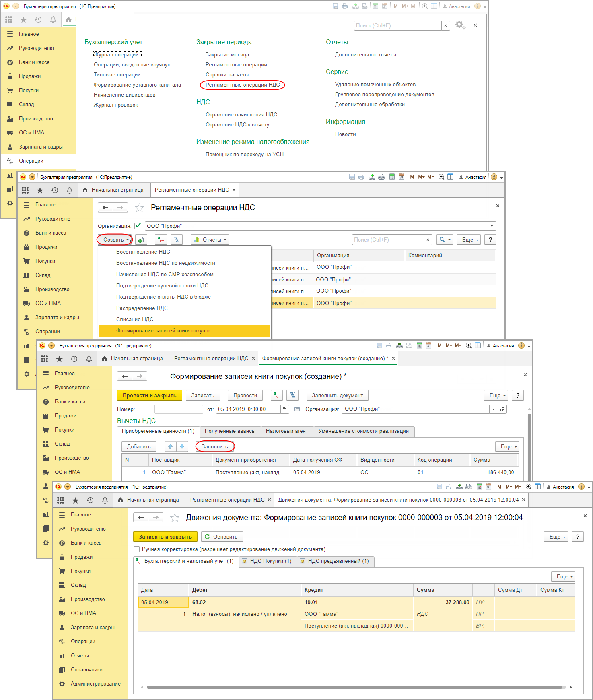This screenshot has height=700, width=593.
Task: Switch to Уменьшение стоимости реализации tab
Action: point(364,431)
